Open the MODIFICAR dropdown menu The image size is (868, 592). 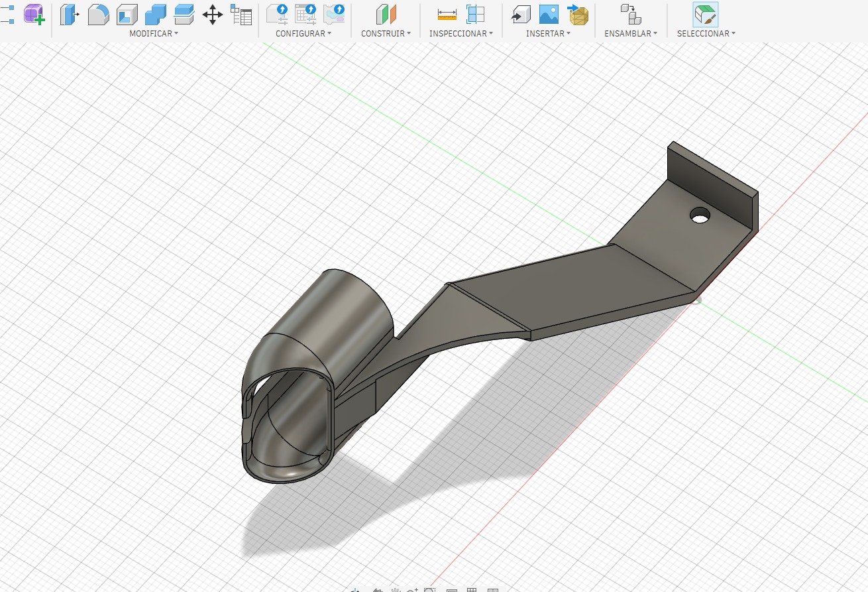pyautogui.click(x=154, y=33)
